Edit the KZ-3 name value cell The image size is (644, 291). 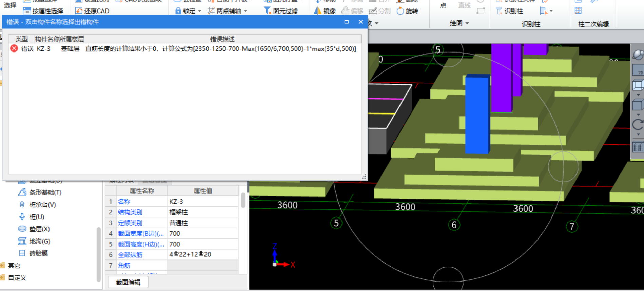tap(203, 202)
